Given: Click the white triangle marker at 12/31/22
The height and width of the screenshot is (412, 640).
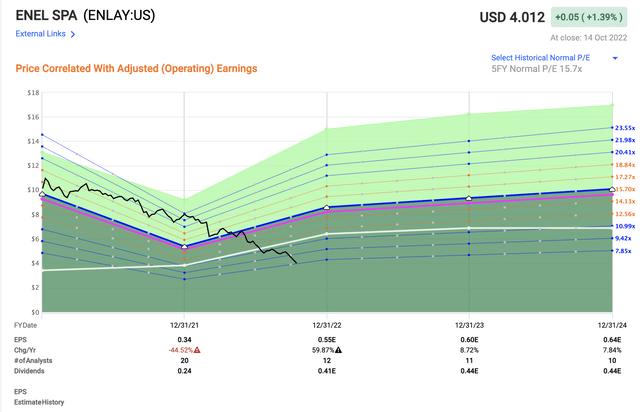Looking at the screenshot, I should point(327,207).
